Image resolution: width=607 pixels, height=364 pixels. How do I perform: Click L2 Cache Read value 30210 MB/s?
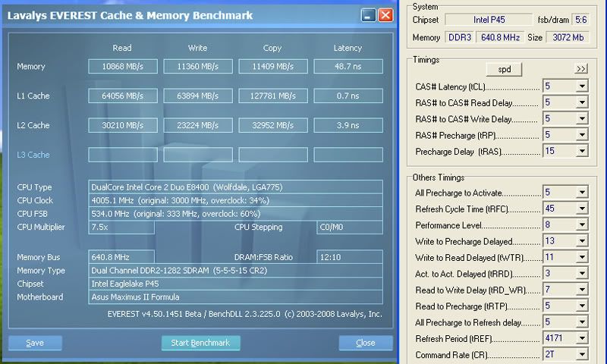[123, 125]
